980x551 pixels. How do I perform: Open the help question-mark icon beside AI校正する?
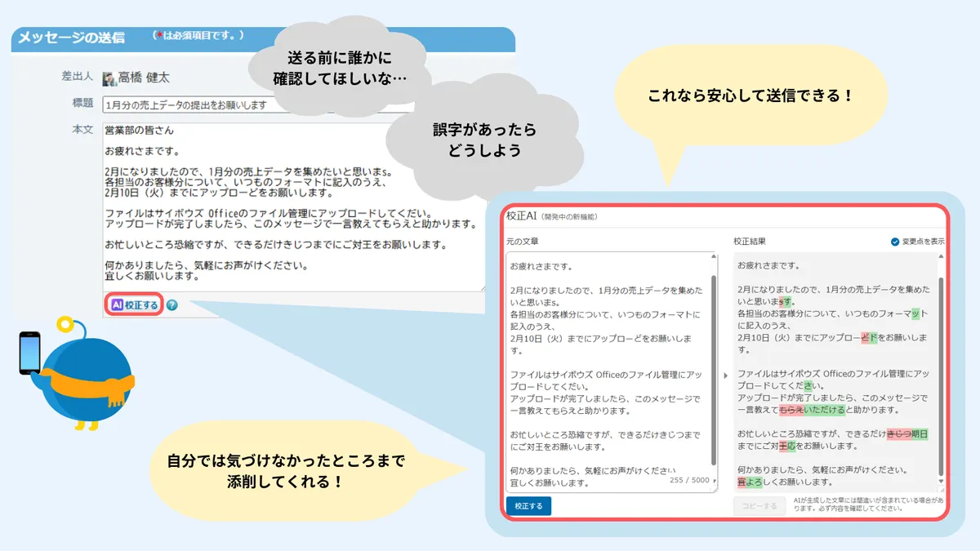[171, 306]
